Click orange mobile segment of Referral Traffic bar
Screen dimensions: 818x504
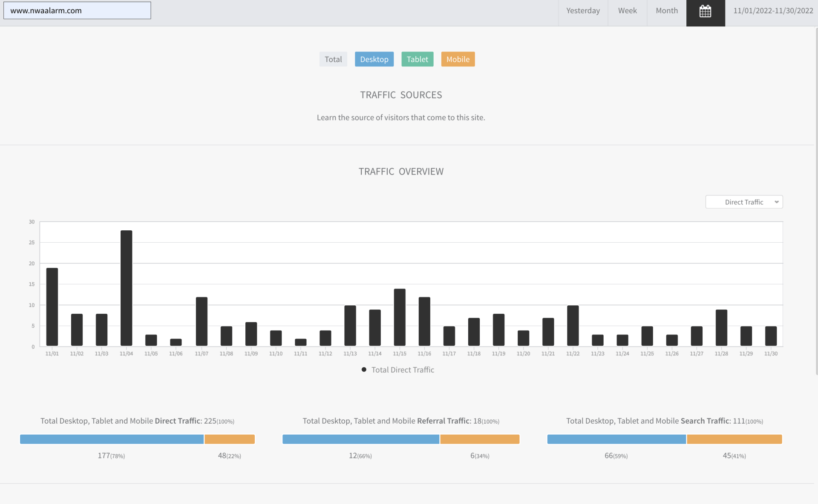click(479, 439)
